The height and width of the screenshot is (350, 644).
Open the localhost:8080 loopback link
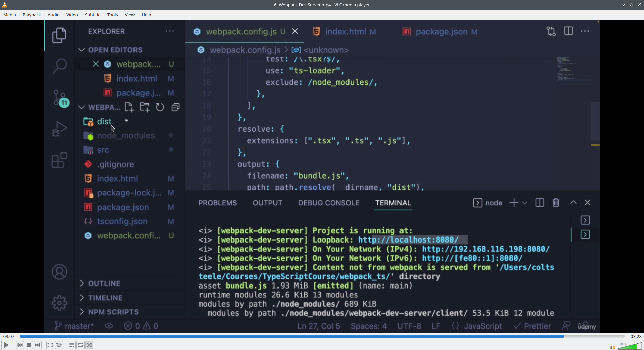pos(408,240)
